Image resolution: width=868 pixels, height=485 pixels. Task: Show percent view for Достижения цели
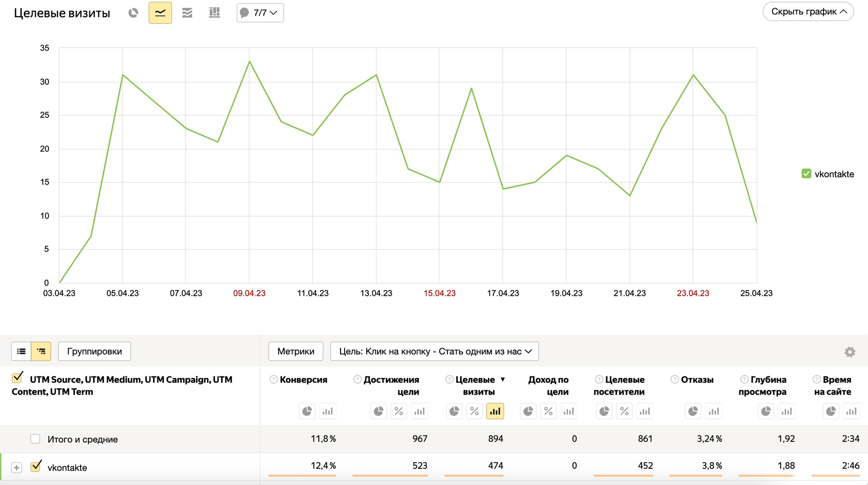pos(399,411)
